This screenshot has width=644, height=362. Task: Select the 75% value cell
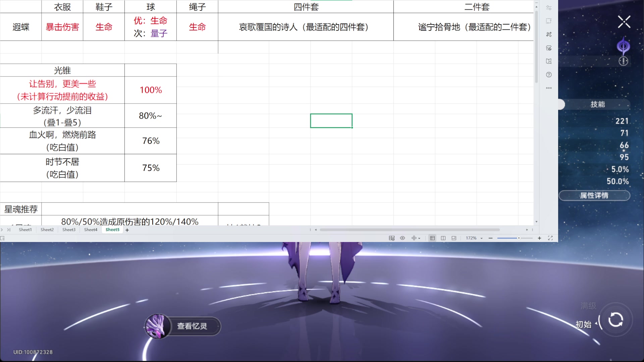tap(151, 168)
